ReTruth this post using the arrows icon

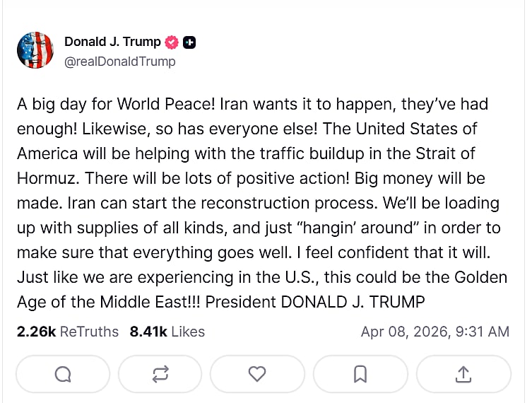pos(160,373)
